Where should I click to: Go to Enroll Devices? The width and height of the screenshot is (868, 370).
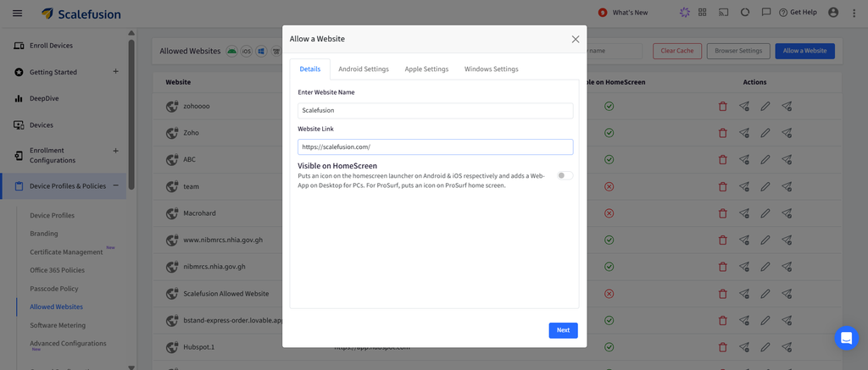click(51, 46)
